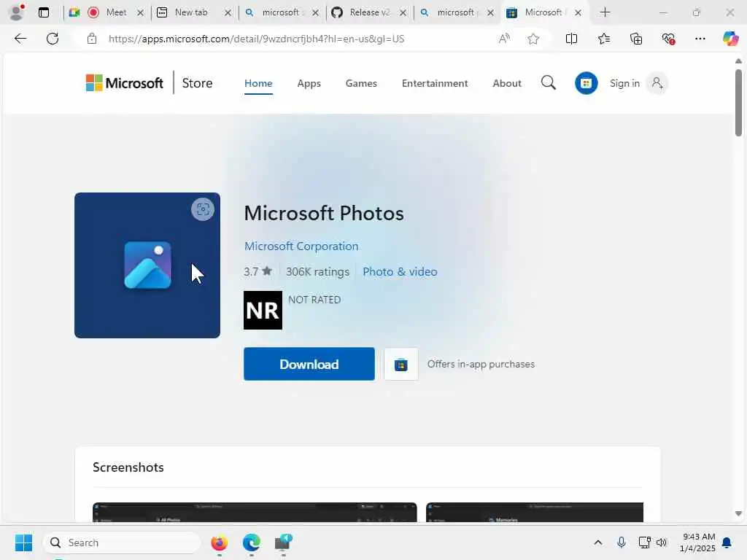Click the Sign in link
747x560 pixels.
point(624,83)
